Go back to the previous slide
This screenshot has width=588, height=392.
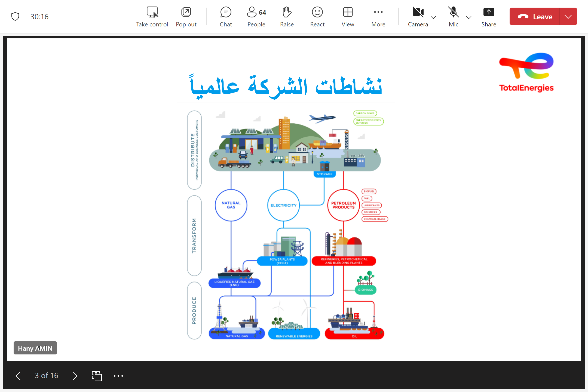point(18,376)
